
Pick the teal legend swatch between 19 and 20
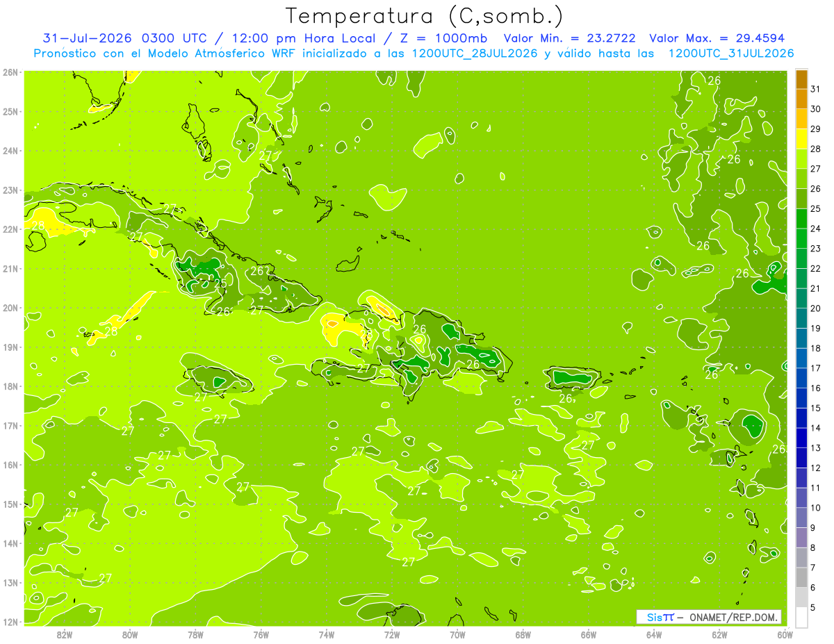coord(801,318)
